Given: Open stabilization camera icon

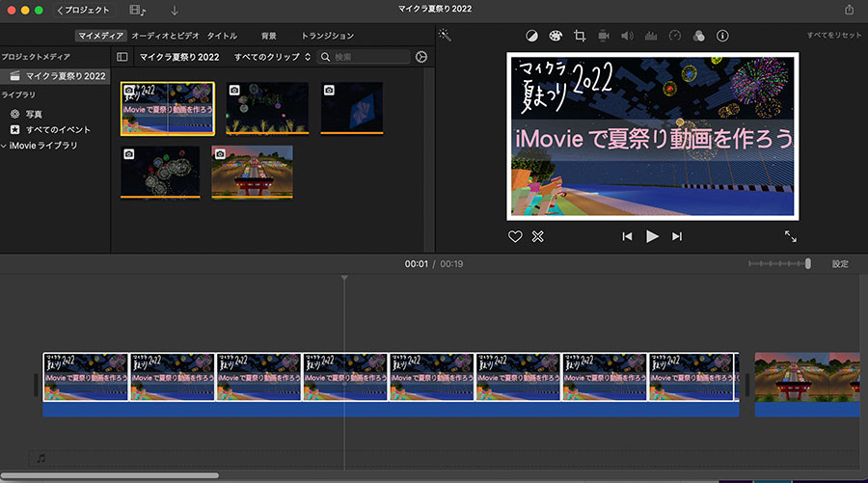Looking at the screenshot, I should 604,36.
